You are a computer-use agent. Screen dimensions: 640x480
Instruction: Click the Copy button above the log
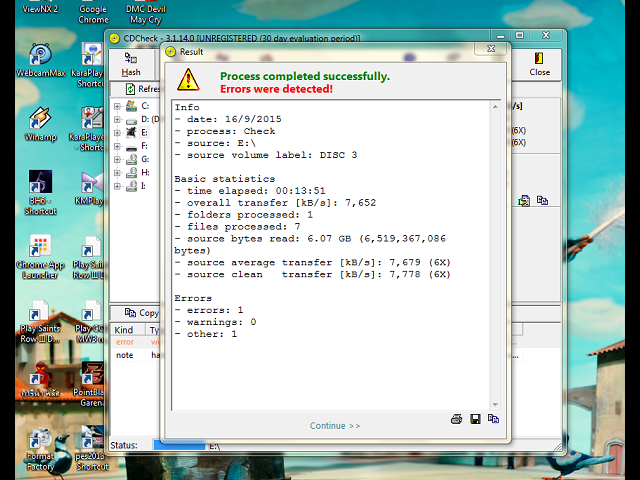coord(138,313)
